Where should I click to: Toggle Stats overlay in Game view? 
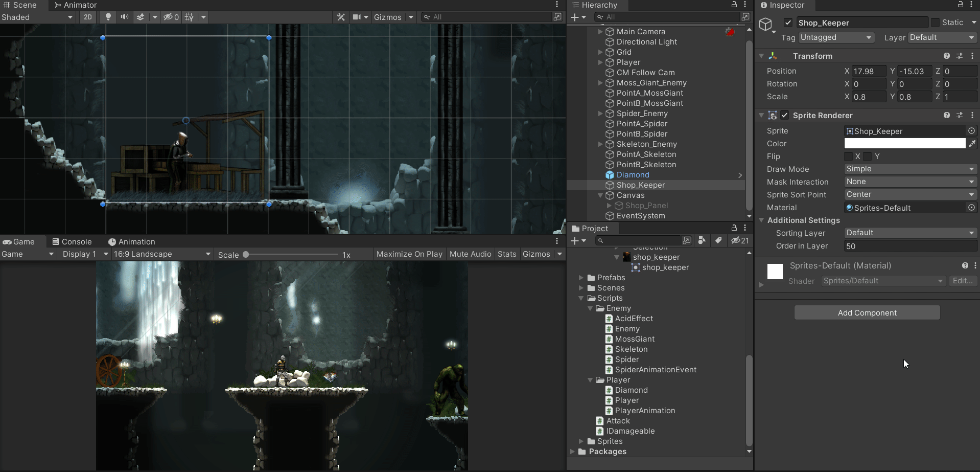[507, 254]
